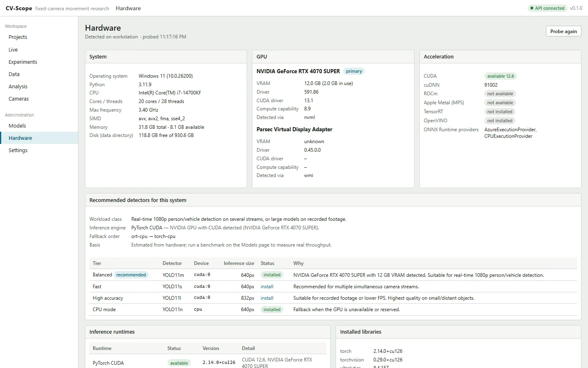This screenshot has width=588, height=368.
Task: Click TensorRT not installed badge
Action: [x=500, y=112]
